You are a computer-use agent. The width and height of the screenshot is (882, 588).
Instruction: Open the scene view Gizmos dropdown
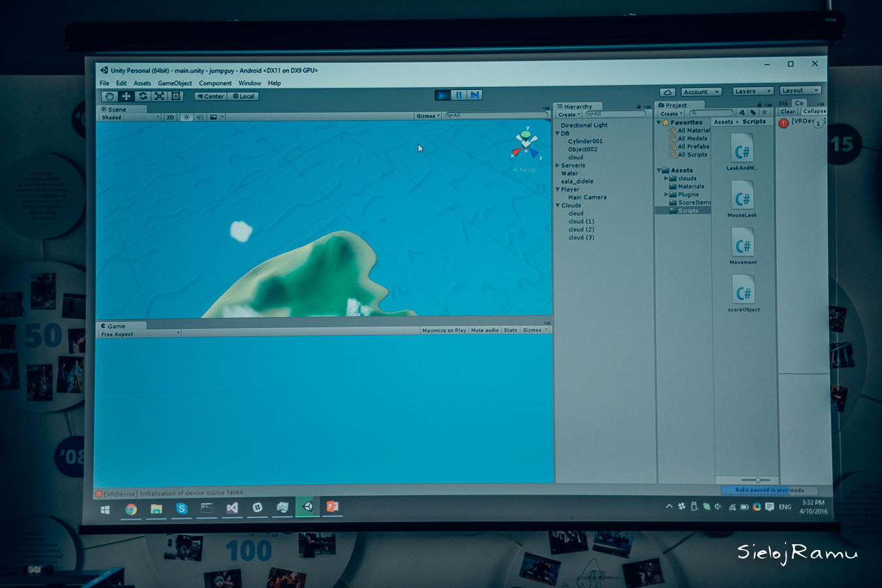click(x=428, y=116)
